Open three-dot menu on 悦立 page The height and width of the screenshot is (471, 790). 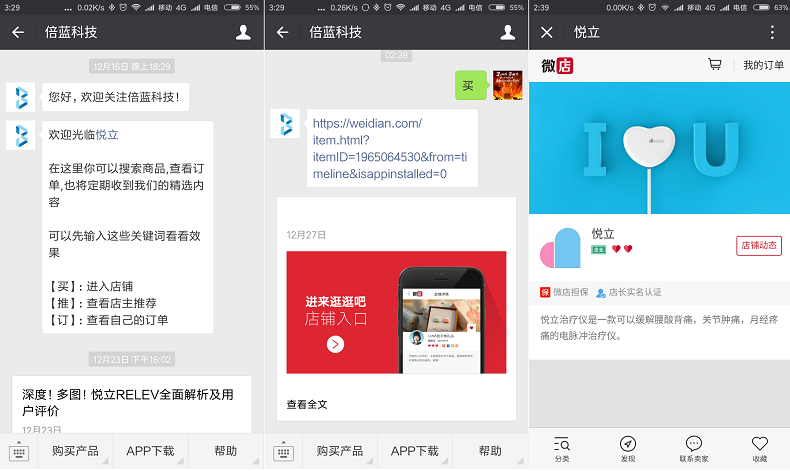click(x=772, y=33)
